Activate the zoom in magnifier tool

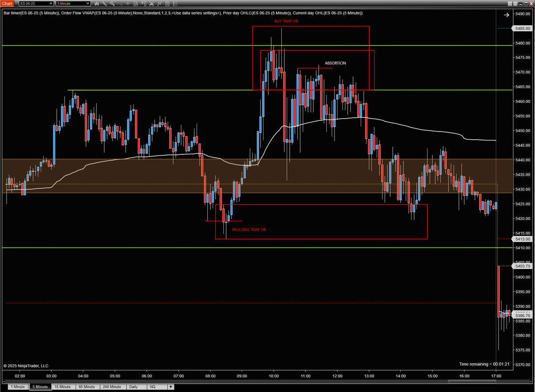(112, 4)
